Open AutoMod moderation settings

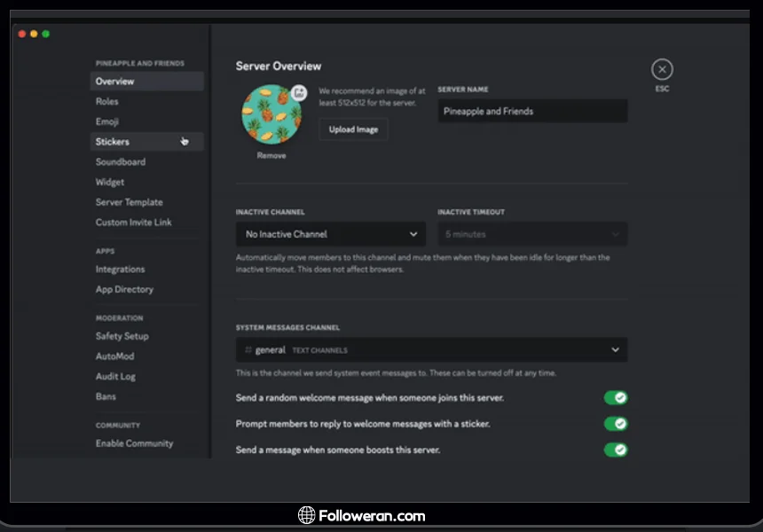[114, 356]
